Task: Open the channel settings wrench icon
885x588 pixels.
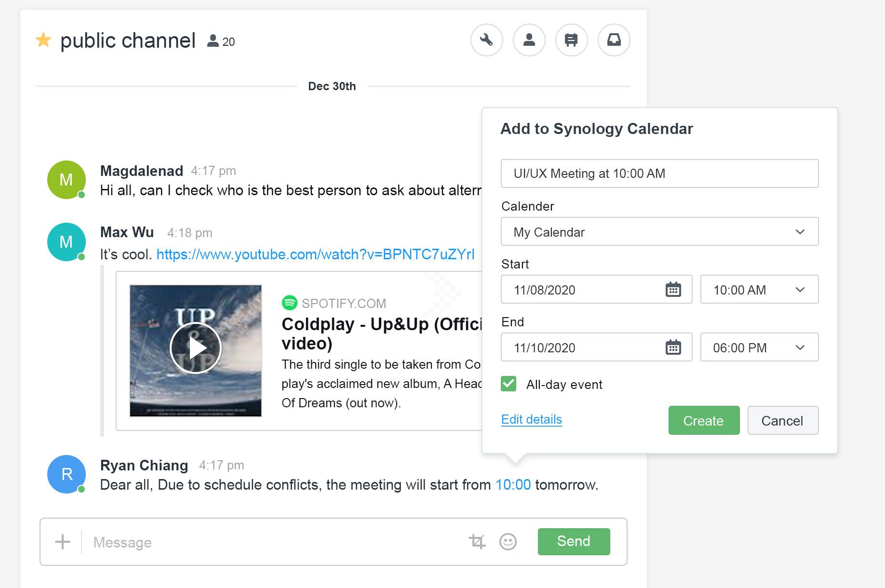Action: click(x=487, y=40)
